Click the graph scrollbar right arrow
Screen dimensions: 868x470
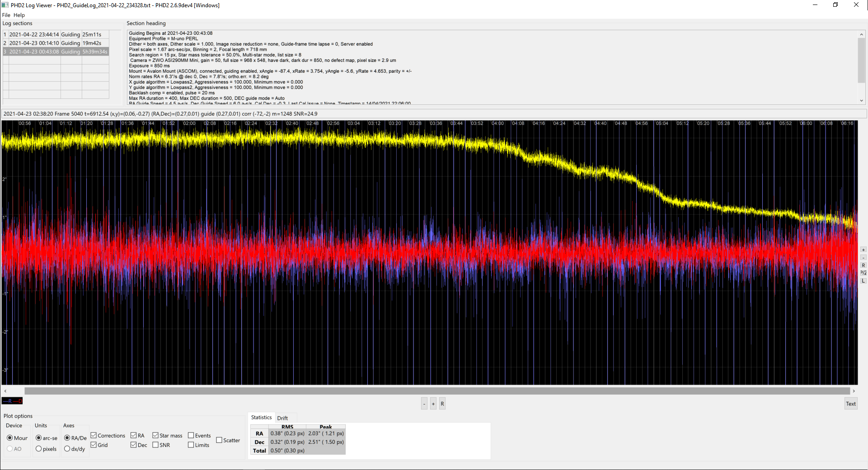click(x=854, y=391)
